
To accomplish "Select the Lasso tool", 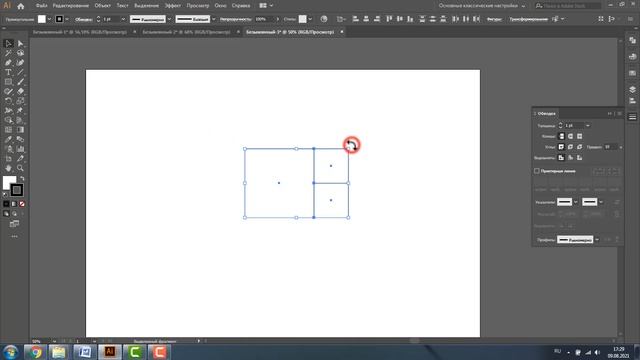I will [x=20, y=53].
